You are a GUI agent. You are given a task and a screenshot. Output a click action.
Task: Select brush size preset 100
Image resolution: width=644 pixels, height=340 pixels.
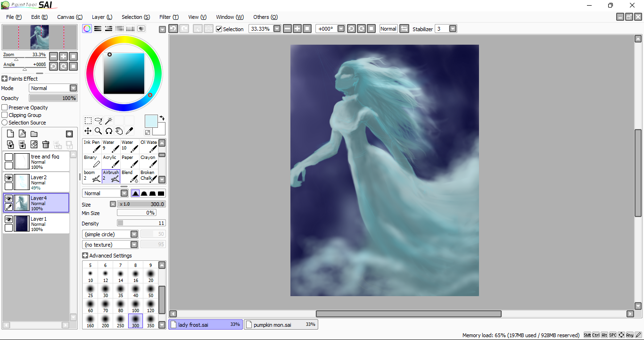(x=136, y=307)
